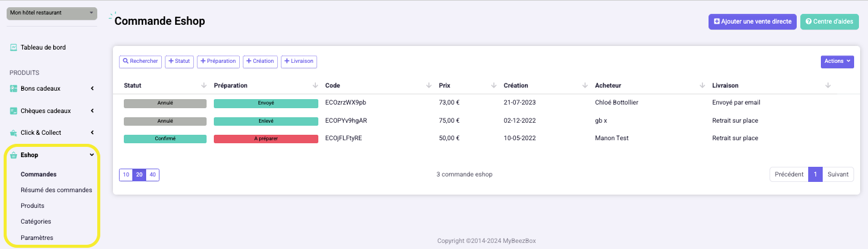The height and width of the screenshot is (249, 868).
Task: Sort by Statut column arrow
Action: coord(204,86)
